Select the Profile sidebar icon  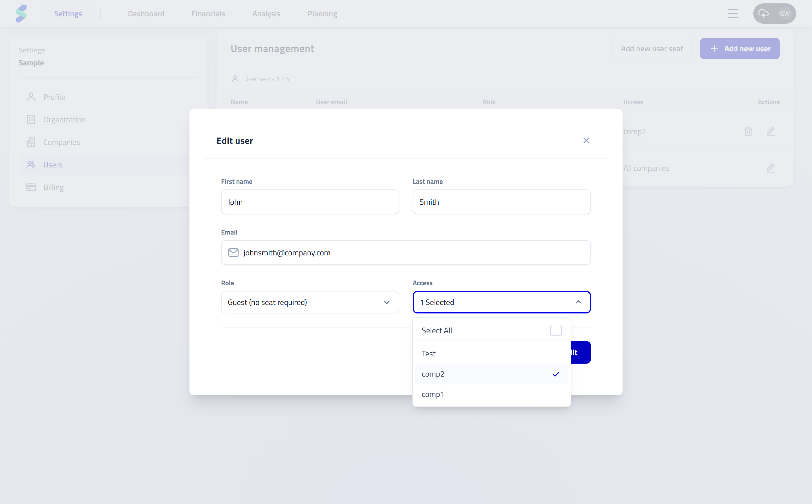click(31, 97)
